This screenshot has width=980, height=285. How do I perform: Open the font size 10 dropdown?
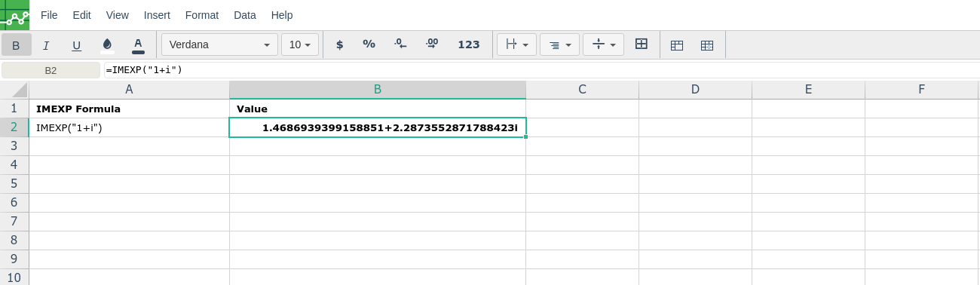[x=300, y=44]
